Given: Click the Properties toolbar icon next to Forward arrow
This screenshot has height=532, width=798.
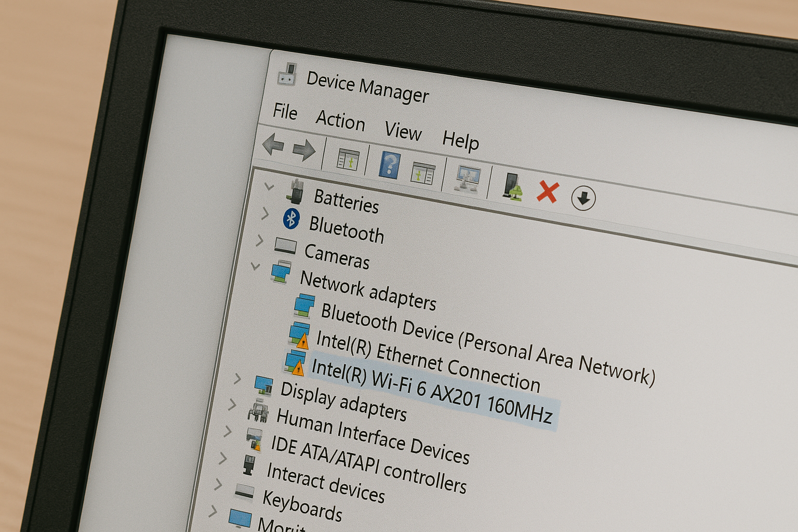Looking at the screenshot, I should pos(348,159).
